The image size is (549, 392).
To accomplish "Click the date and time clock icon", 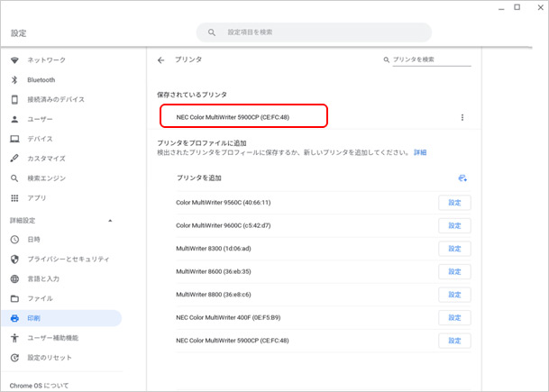I will click(x=14, y=240).
